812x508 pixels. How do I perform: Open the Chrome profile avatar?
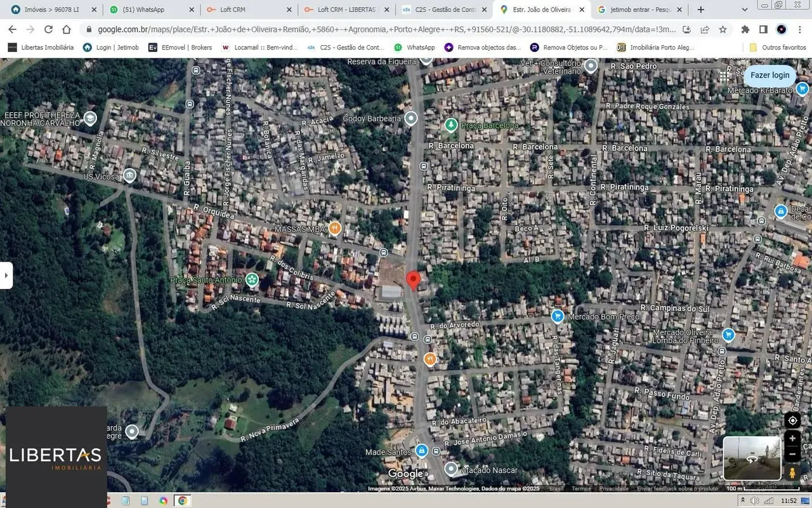point(781,29)
